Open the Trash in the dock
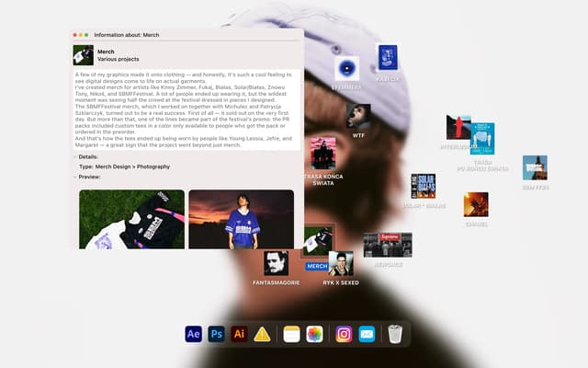The width and height of the screenshot is (588, 368). tap(395, 334)
